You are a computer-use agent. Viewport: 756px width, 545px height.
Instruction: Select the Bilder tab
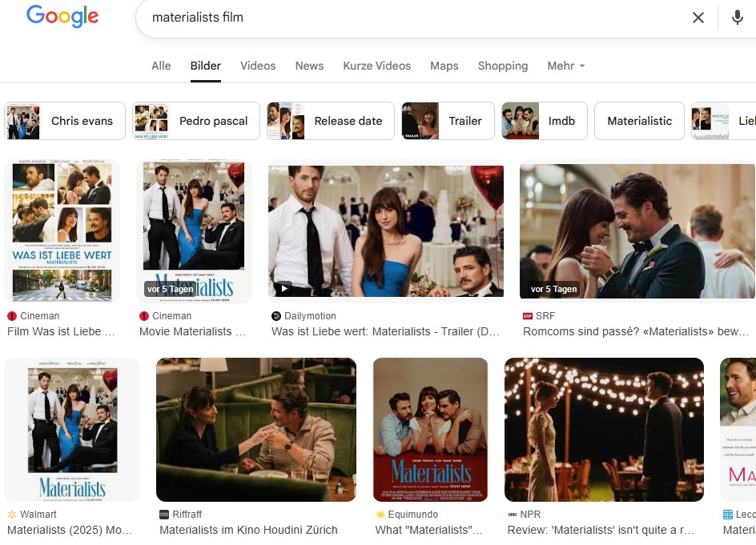click(x=205, y=66)
